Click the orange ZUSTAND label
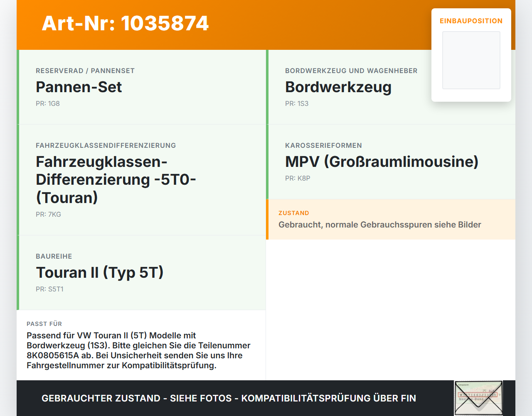Viewport: 532px width, 416px height. pyautogui.click(x=294, y=213)
